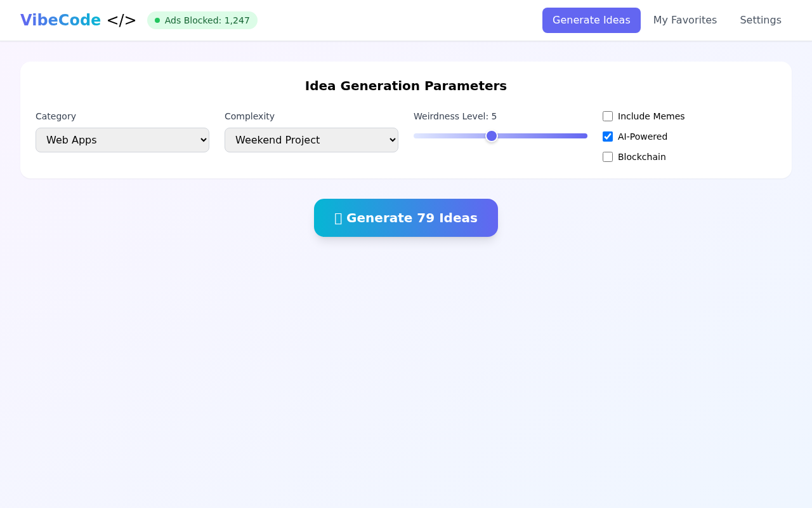Enable the Include Memes checkbox

pos(607,116)
